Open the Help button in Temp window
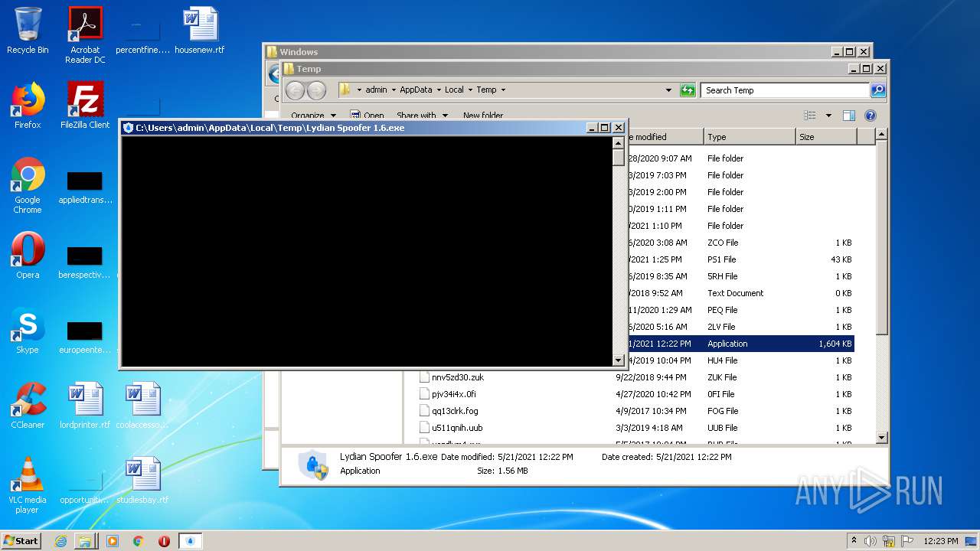The image size is (980, 551). (871, 116)
